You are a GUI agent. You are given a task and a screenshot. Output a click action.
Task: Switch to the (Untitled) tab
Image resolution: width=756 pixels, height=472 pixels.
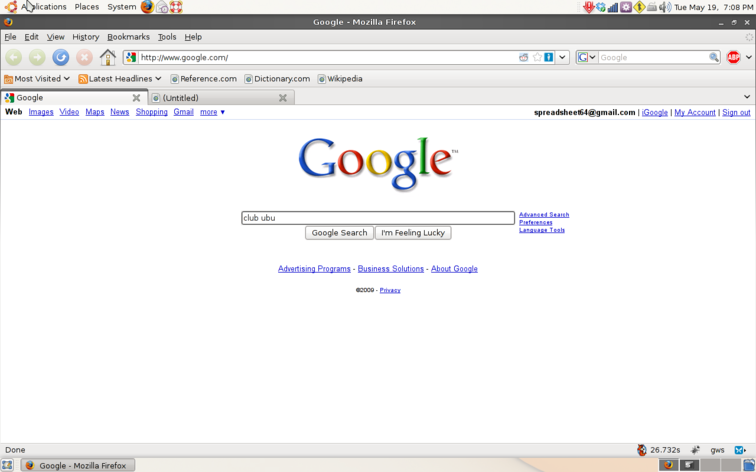click(x=215, y=98)
